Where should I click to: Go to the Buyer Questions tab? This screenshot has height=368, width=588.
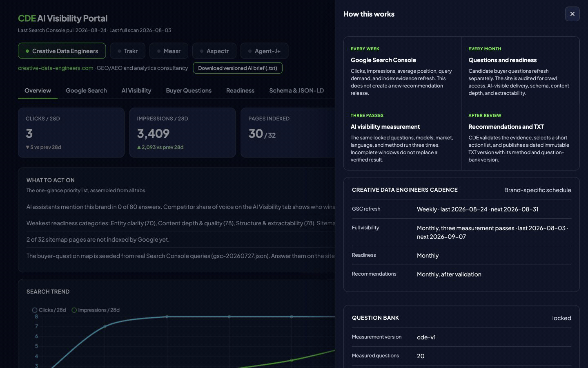coord(189,90)
